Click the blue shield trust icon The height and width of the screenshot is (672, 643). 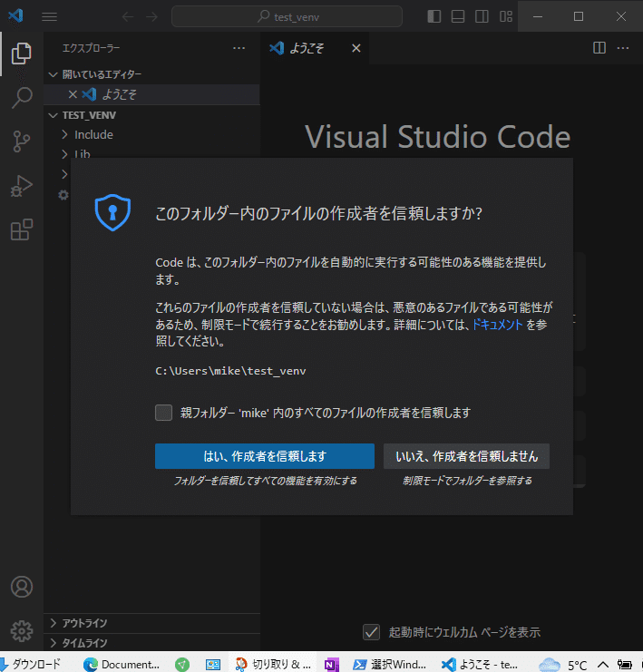[x=112, y=212]
